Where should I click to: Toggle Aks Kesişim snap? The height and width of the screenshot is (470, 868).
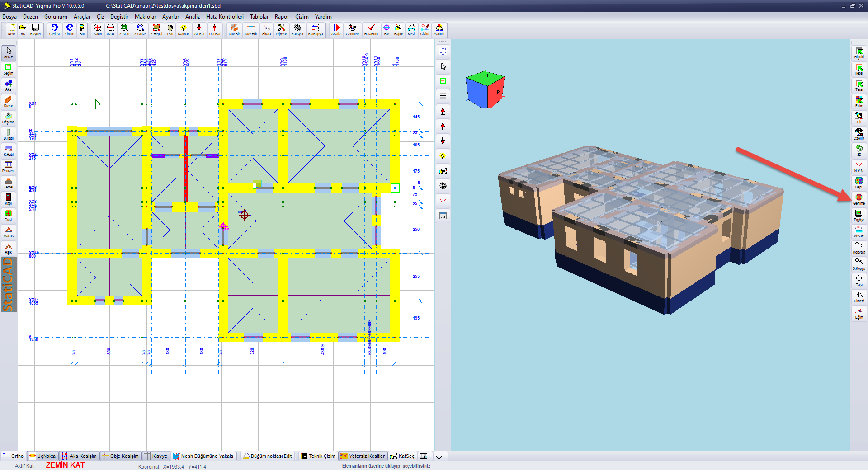pos(79,456)
